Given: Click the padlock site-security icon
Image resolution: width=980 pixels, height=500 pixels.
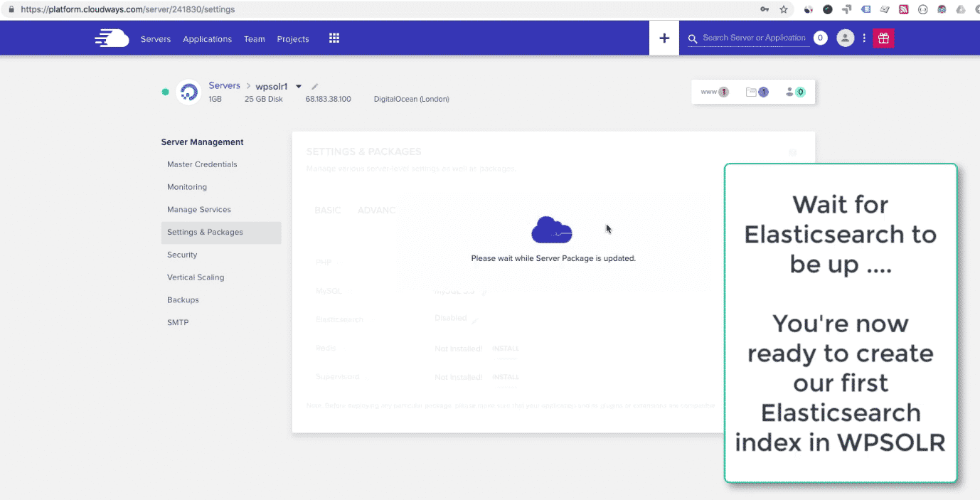Looking at the screenshot, I should click(11, 10).
